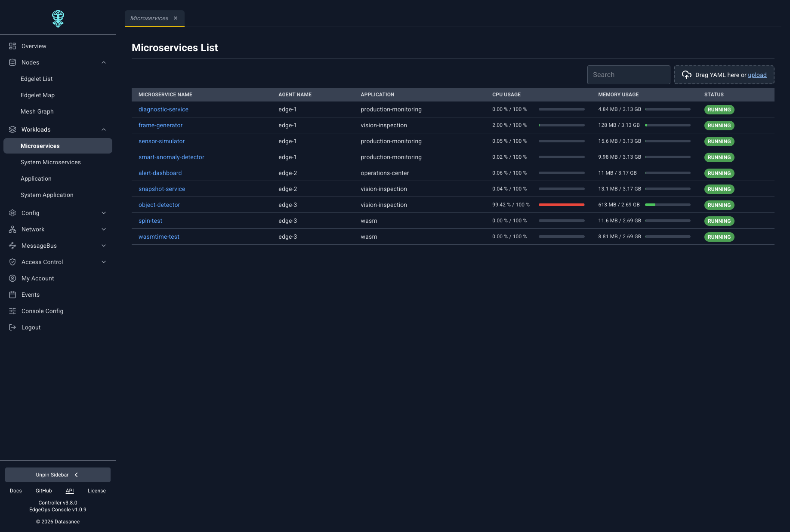Click the Unpin Sidebar button
Viewport: 790px width, 532px height.
click(58, 475)
